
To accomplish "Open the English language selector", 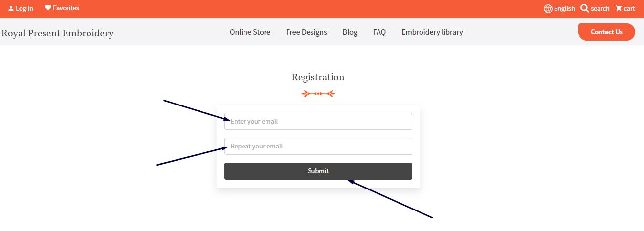I will (x=564, y=8).
